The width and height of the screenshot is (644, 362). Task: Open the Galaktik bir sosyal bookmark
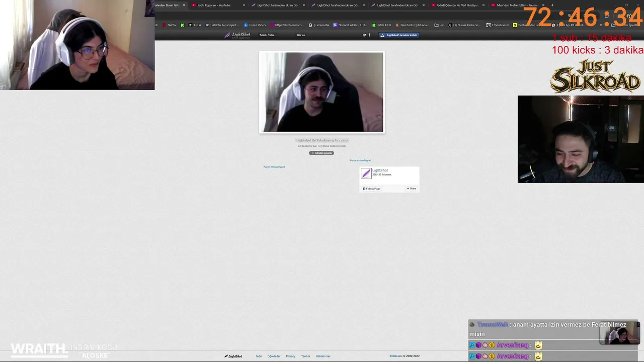tap(222, 25)
